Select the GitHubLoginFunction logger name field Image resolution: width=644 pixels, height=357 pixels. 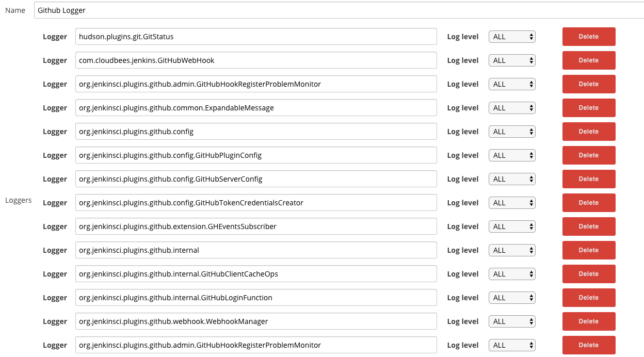point(256,297)
